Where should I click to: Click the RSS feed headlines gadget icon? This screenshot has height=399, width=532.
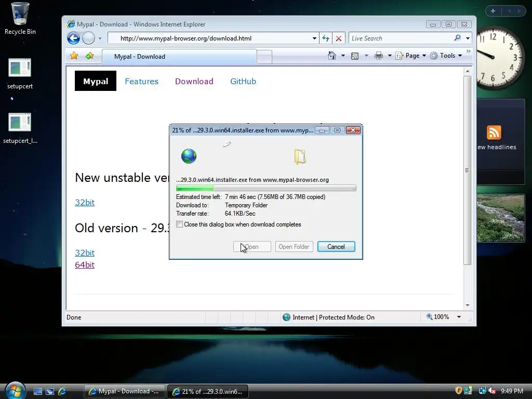coord(494,132)
